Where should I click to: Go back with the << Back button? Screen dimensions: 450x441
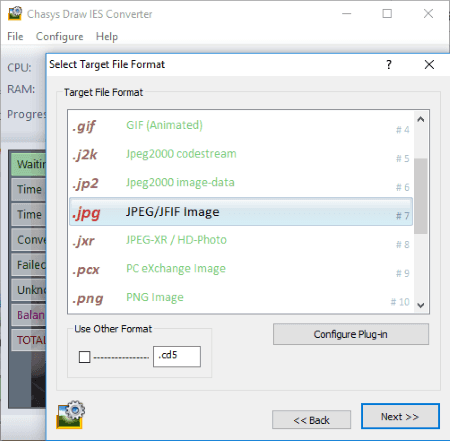point(311,420)
